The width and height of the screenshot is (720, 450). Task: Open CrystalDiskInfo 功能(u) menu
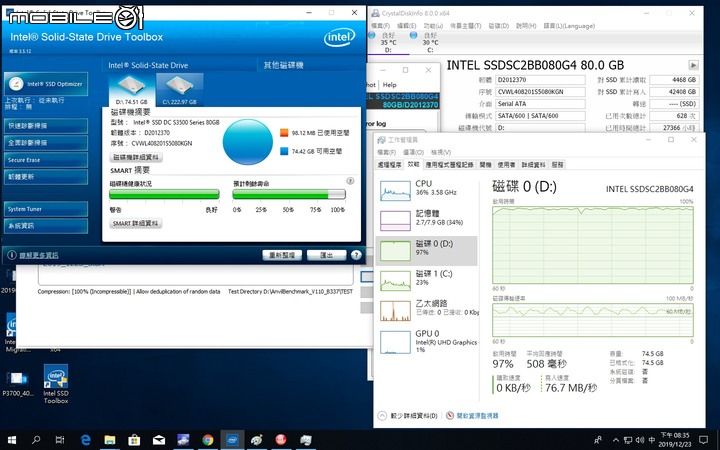click(433, 26)
